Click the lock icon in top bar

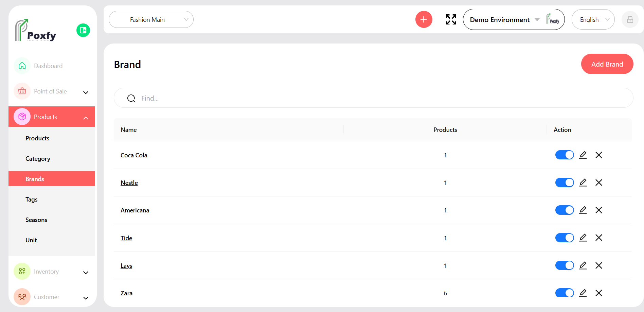pyautogui.click(x=630, y=19)
